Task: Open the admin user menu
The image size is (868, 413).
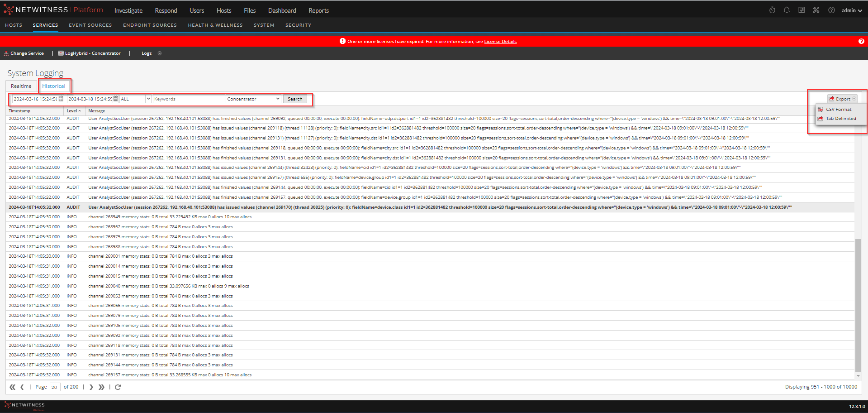Action: point(852,10)
